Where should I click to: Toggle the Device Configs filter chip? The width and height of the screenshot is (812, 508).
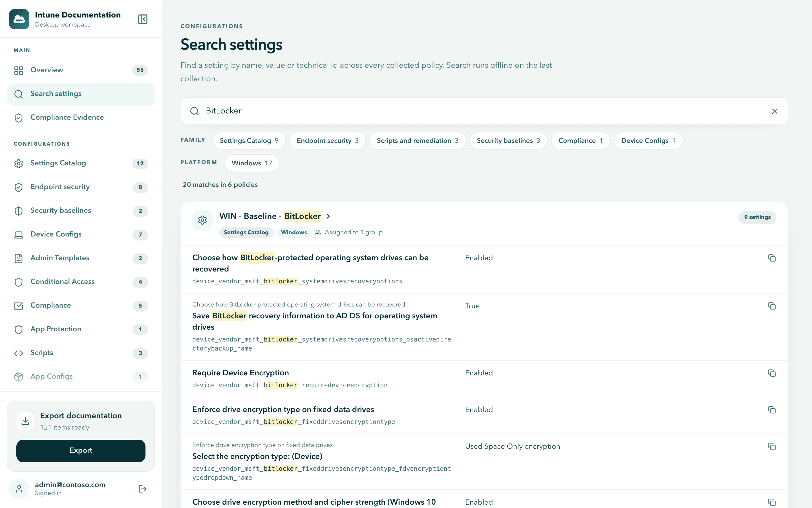(x=648, y=141)
